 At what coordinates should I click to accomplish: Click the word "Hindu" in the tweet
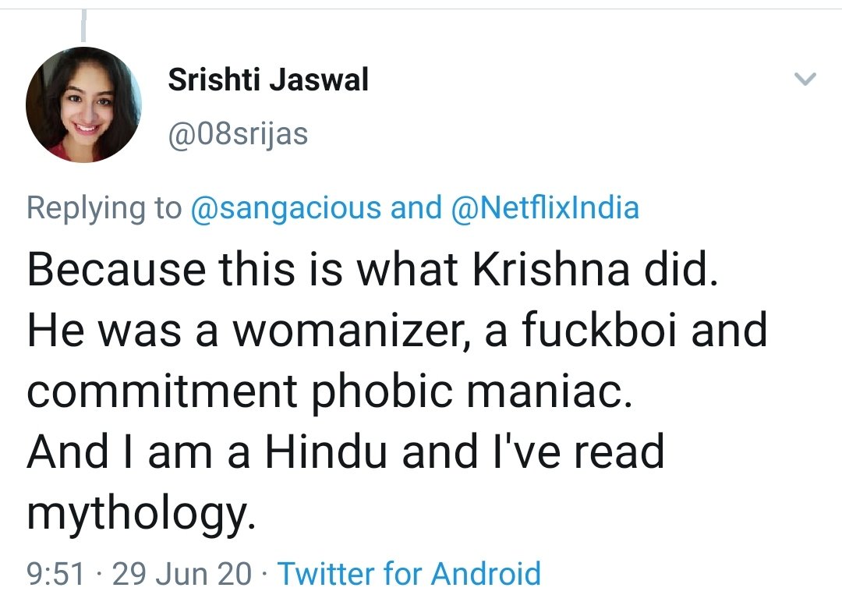(x=326, y=452)
